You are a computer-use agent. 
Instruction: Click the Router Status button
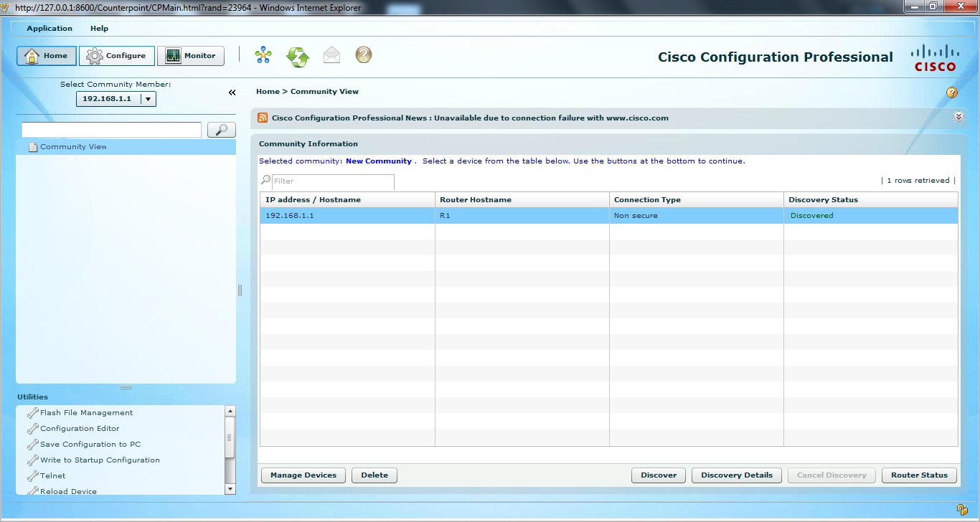pos(919,475)
